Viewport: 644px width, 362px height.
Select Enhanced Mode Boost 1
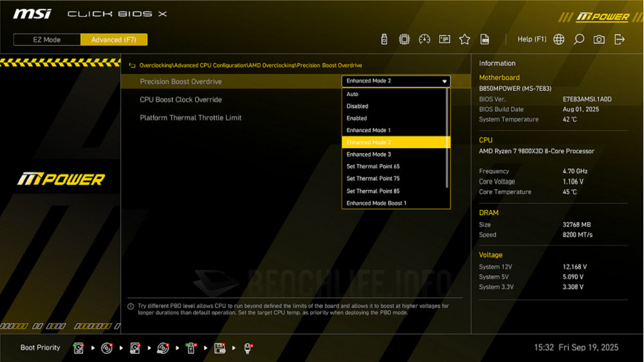click(x=396, y=203)
